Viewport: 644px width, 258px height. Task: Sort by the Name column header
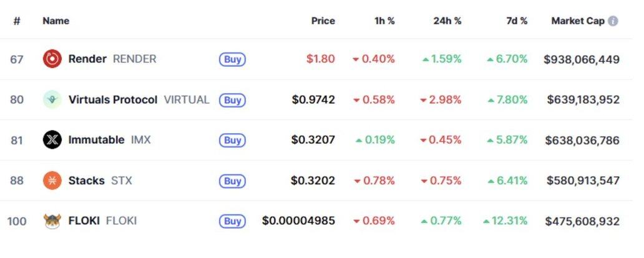pyautogui.click(x=56, y=21)
